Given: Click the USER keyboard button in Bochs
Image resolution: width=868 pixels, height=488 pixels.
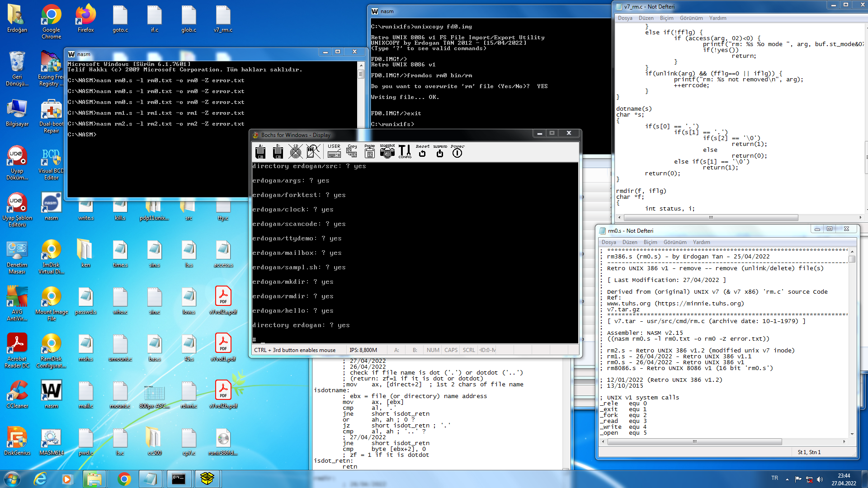Looking at the screenshot, I should (334, 151).
